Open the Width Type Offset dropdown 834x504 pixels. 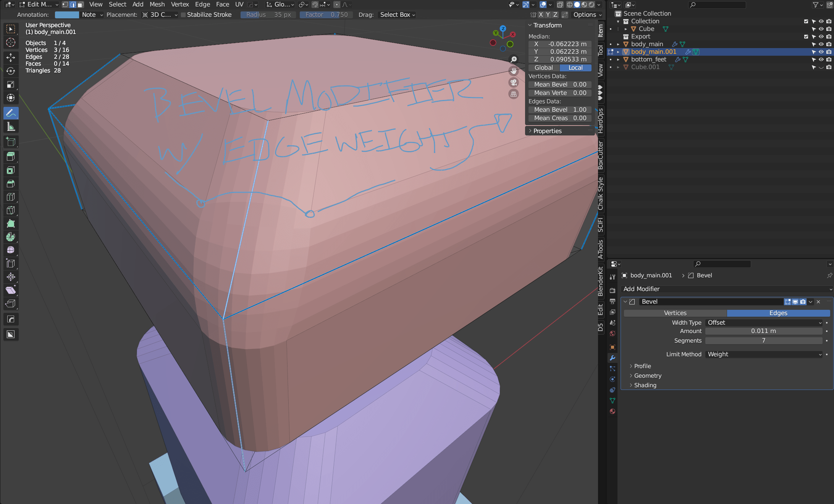pyautogui.click(x=764, y=322)
